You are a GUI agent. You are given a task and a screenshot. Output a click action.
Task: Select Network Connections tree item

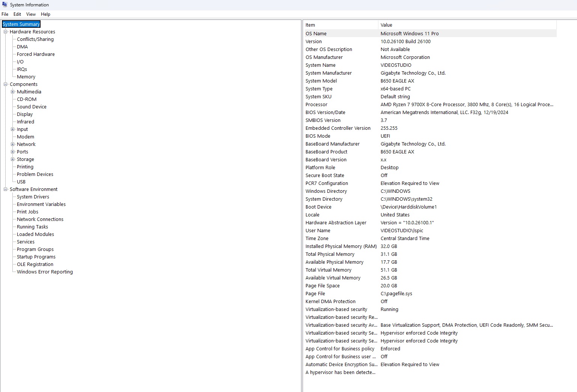coord(40,219)
